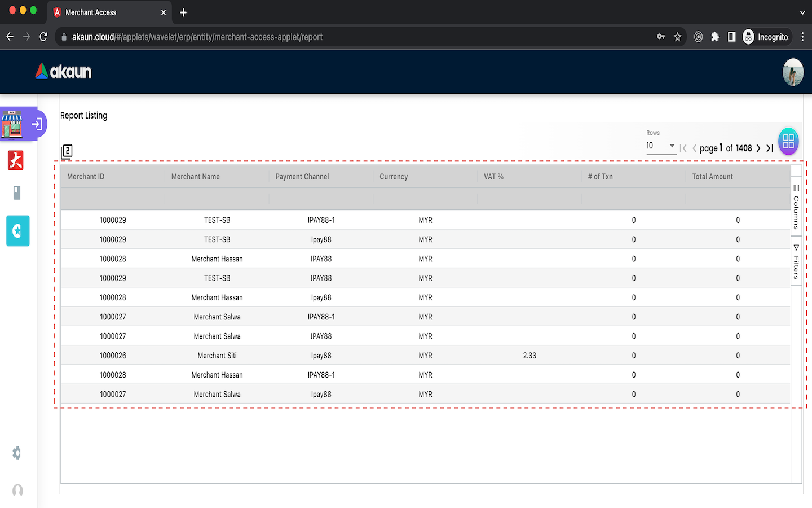Click the gray bookmark icon in sidebar

pyautogui.click(x=17, y=193)
